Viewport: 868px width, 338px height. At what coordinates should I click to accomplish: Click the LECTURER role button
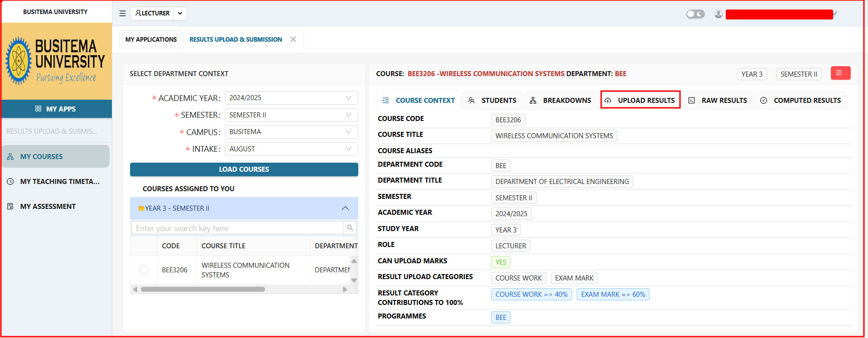point(153,14)
